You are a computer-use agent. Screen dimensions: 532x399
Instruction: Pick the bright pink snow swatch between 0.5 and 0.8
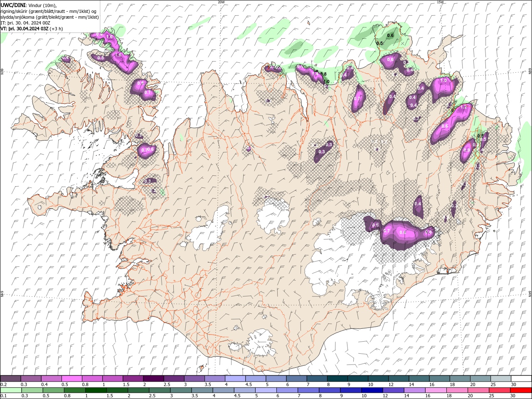pos(72,379)
